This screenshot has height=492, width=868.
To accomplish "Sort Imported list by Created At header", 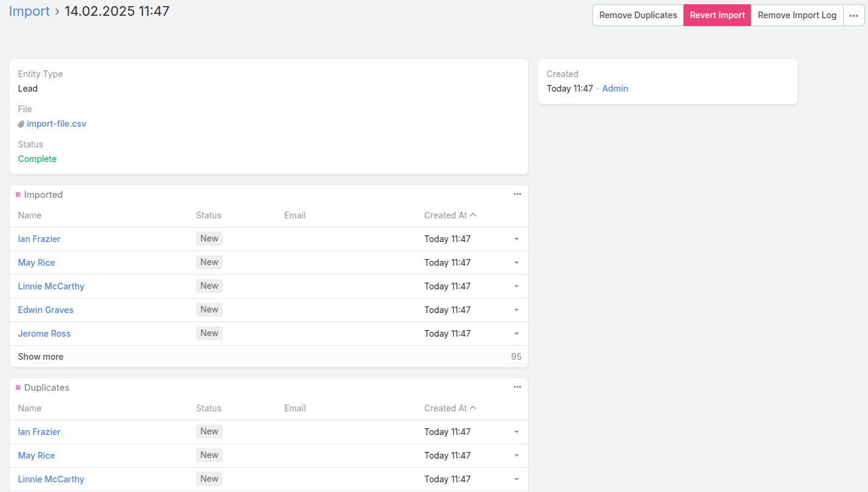I will point(446,215).
